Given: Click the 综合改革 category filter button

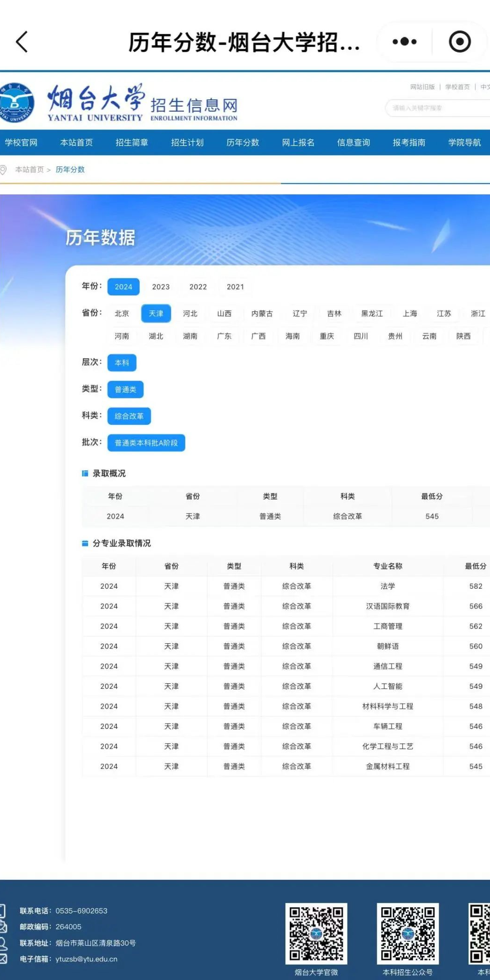Looking at the screenshot, I should 129,416.
